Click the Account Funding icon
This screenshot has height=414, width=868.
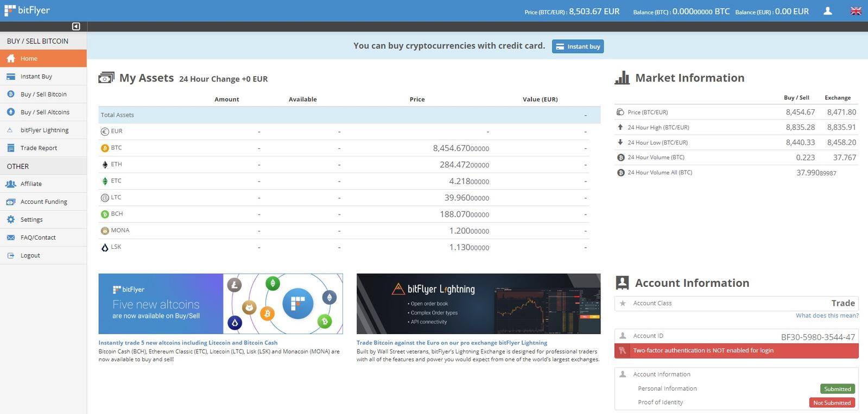[11, 202]
